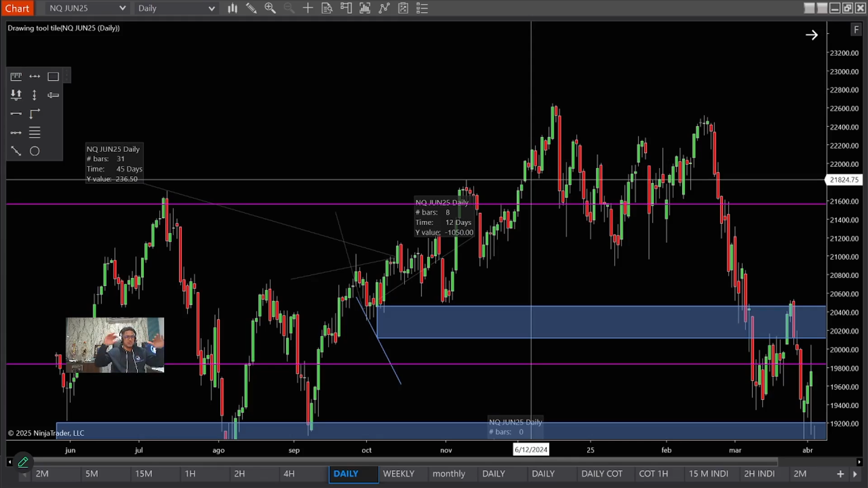The image size is (868, 488).
Task: Click the 21824.75 price marker
Action: tap(844, 180)
